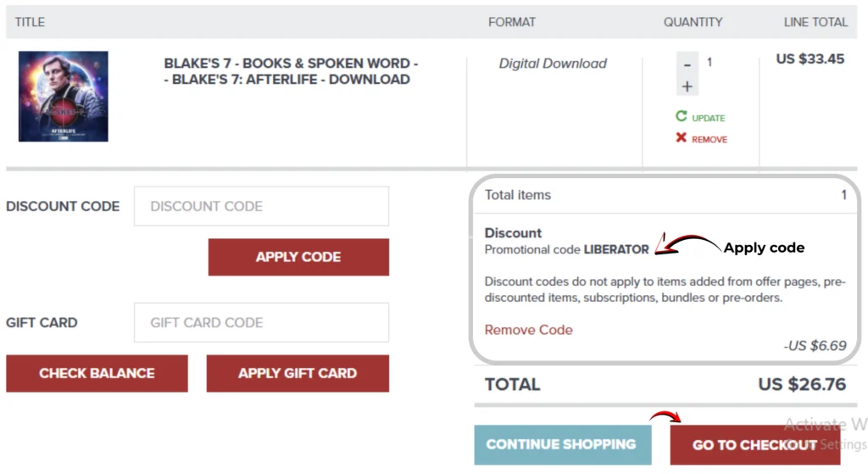The height and width of the screenshot is (474, 868).
Task: Click the Continue Shopping button
Action: tap(563, 444)
